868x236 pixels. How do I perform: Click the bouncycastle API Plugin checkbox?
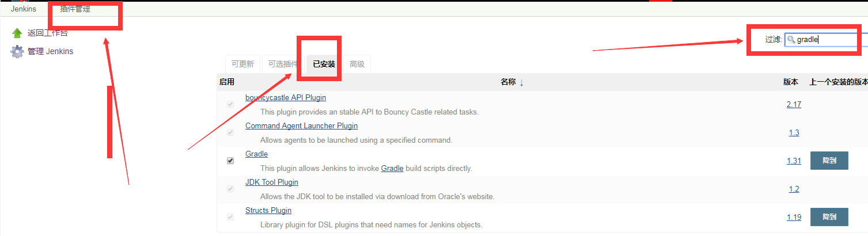[230, 105]
